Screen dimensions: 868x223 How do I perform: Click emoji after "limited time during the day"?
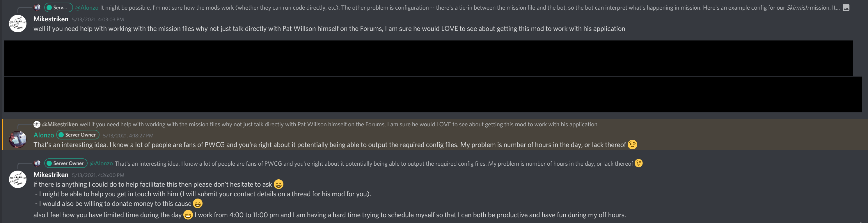click(188, 215)
